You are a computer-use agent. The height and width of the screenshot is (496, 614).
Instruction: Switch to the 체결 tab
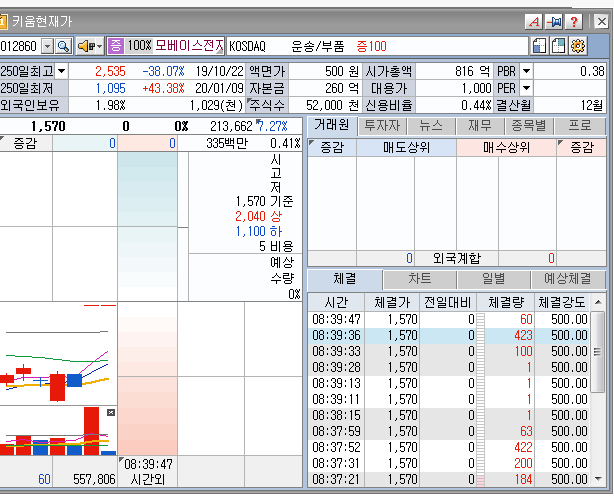coord(345,279)
